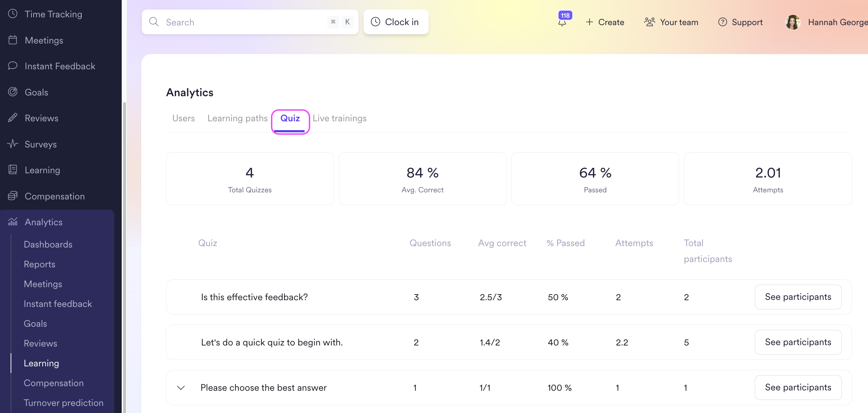Click the Meetings calendar icon in sidebar
868x413 pixels.
[13, 40]
